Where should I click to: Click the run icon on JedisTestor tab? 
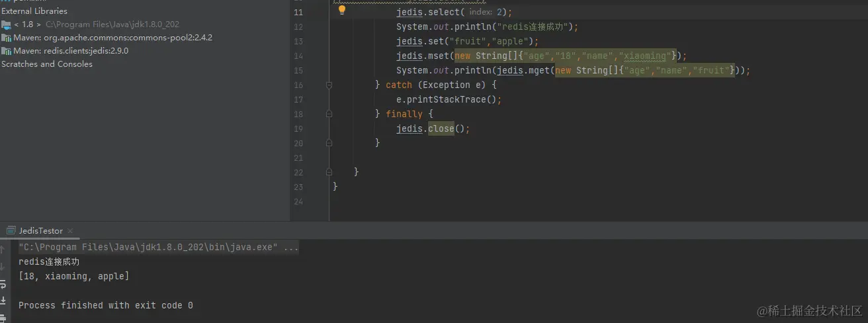click(11, 230)
